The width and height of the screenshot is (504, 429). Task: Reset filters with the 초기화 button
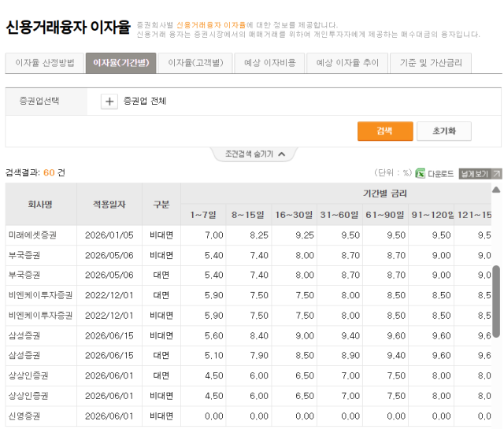(444, 131)
